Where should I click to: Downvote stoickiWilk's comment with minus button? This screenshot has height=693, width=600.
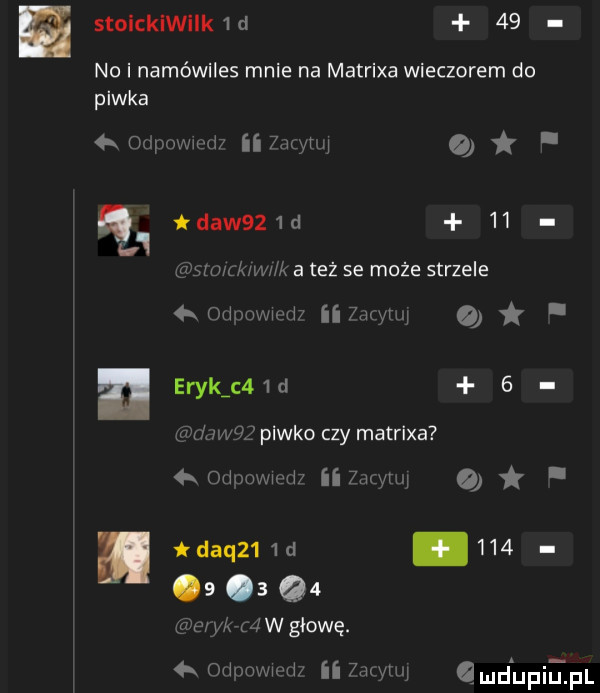[x=554, y=23]
